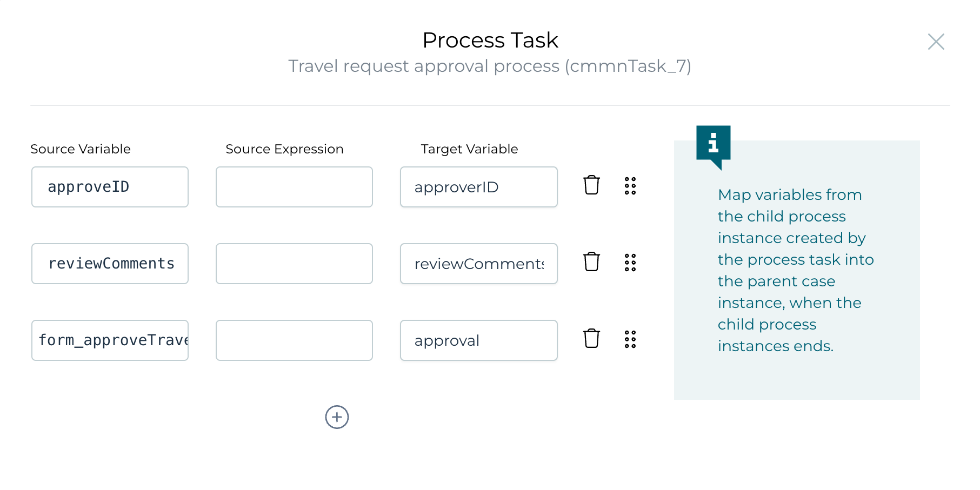Select the form_approveTravel input field
The height and width of the screenshot is (490, 980).
tap(110, 340)
